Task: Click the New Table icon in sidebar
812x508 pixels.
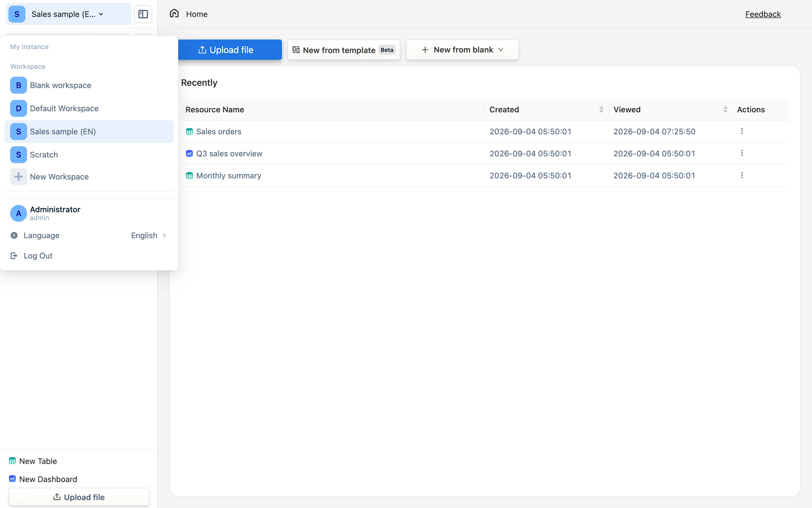Action: 12,461
